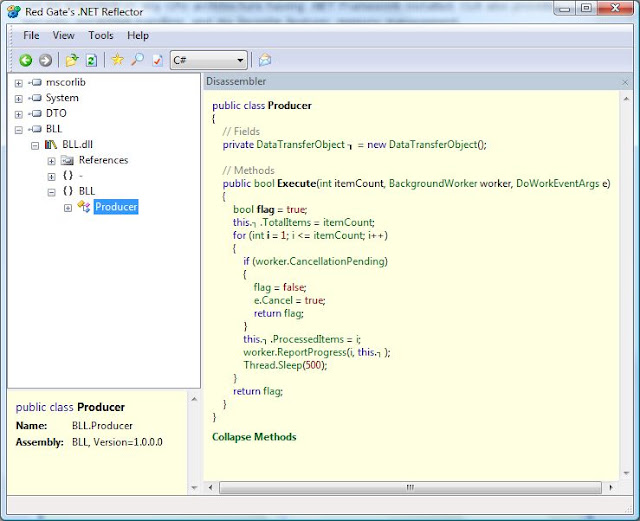Open the C# language dropdown

[209, 60]
